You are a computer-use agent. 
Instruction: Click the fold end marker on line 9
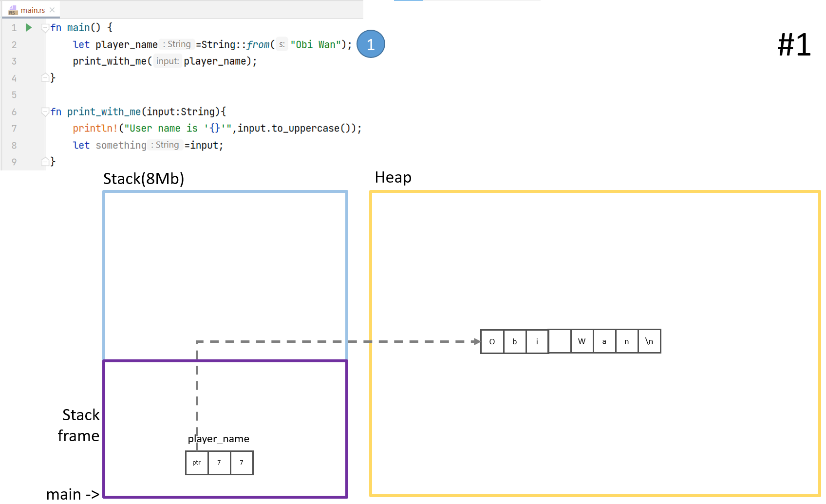coord(45,162)
